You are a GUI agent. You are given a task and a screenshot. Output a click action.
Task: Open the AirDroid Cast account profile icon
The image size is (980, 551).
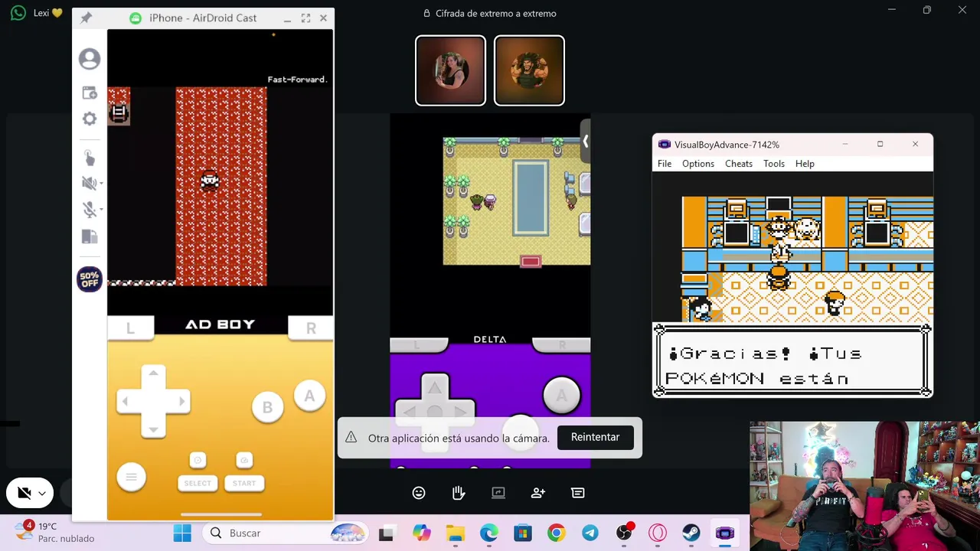pyautogui.click(x=90, y=59)
